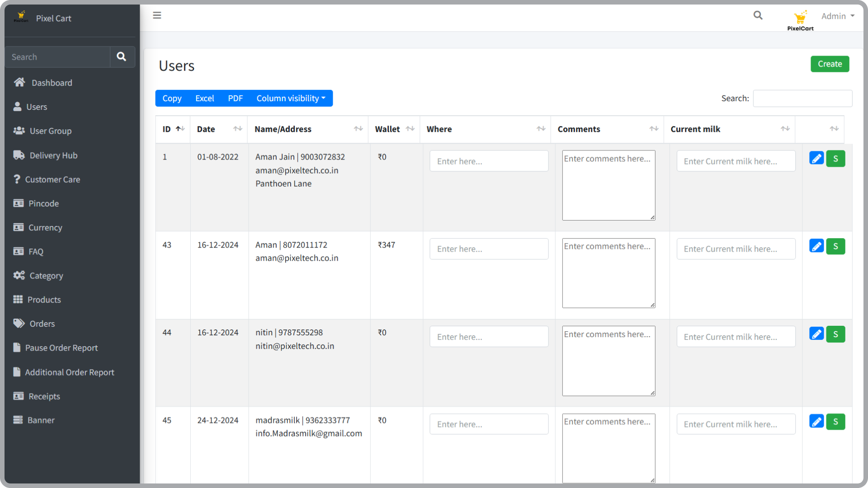Click the Excel export button
868x488 pixels.
204,98
